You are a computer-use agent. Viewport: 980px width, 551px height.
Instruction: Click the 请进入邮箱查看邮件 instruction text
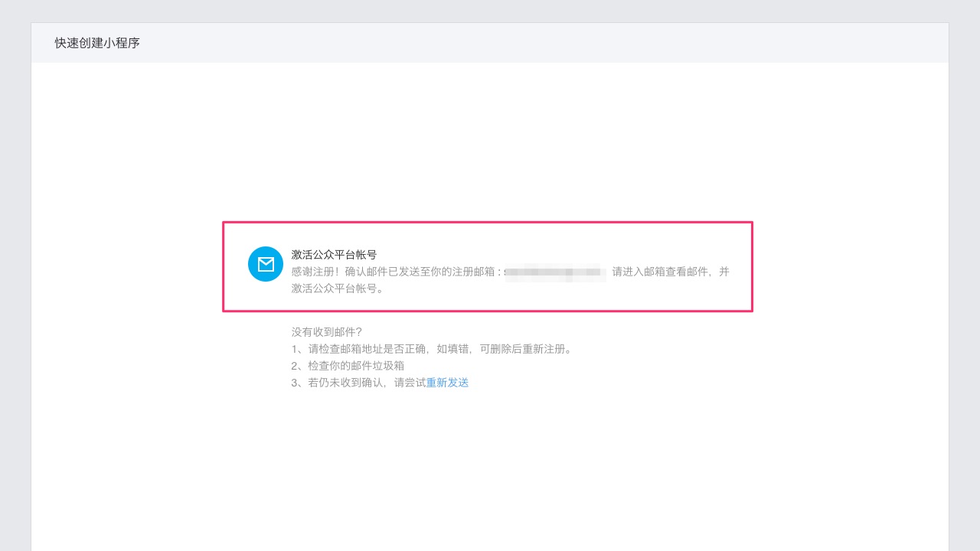pos(661,272)
